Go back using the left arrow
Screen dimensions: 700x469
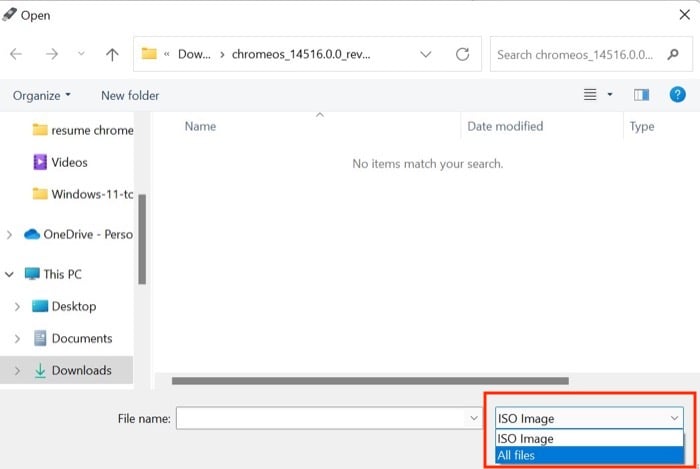[16, 54]
